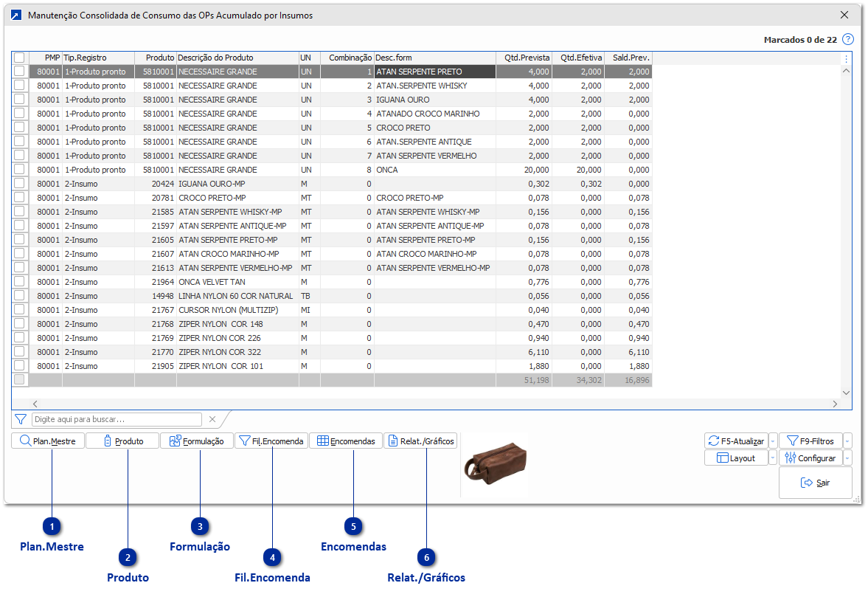This screenshot has height=597, width=868.
Task: Open Relat./Gráficos reports button
Action: (420, 441)
